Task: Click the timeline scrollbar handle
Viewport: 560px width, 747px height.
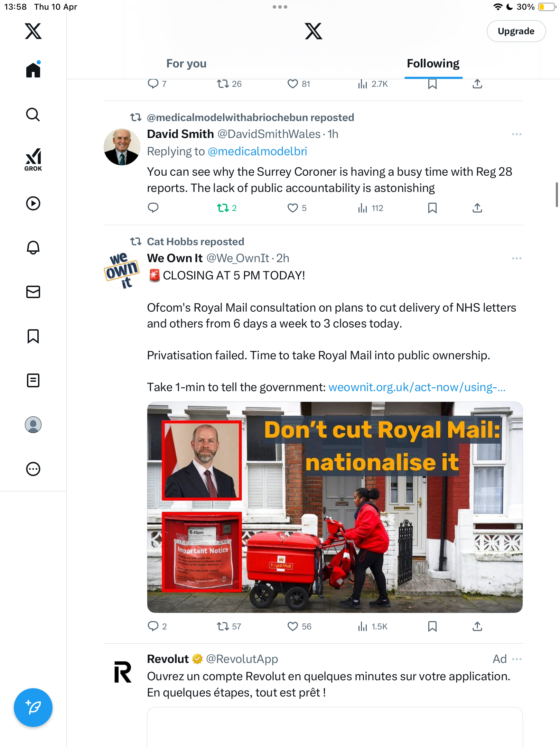Action: coord(557,195)
